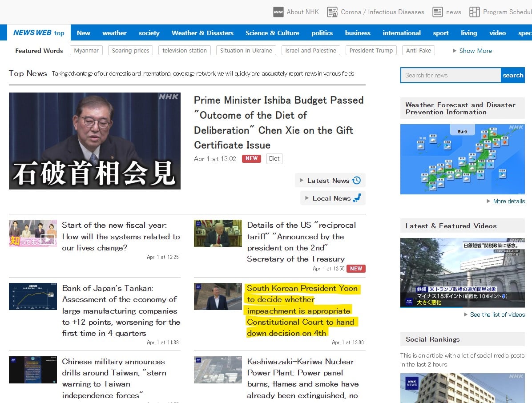Click the Search for news input field
The image size is (532, 403).
[x=451, y=75]
